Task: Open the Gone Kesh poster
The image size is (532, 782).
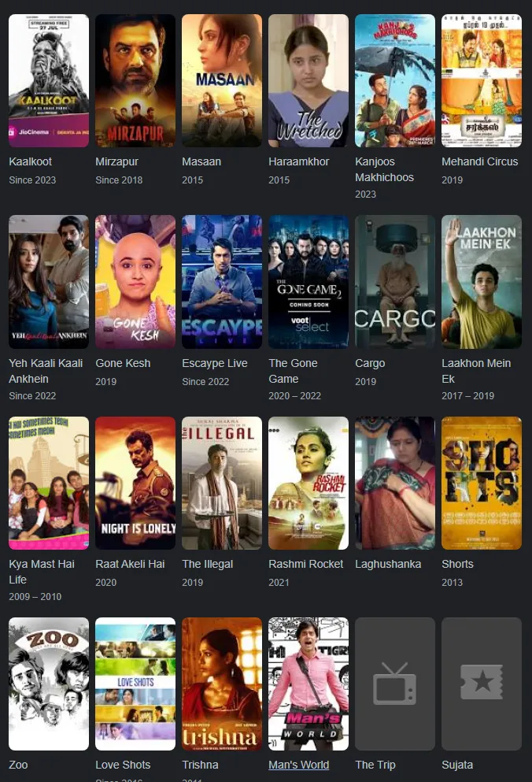Action: coord(135,282)
